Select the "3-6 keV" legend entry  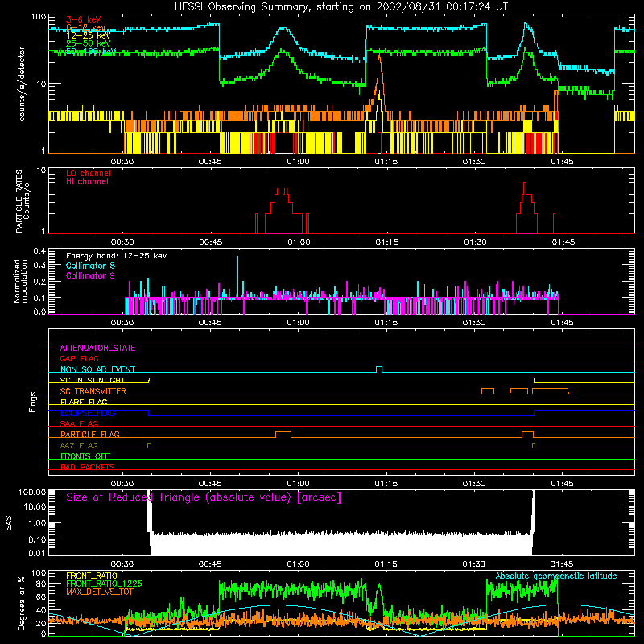tap(84, 19)
